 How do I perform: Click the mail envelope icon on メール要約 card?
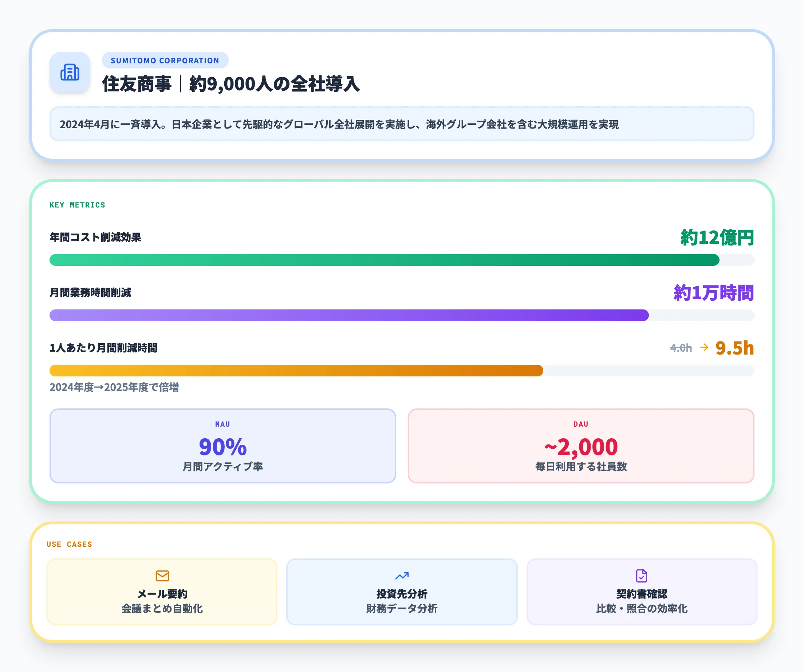tap(162, 576)
